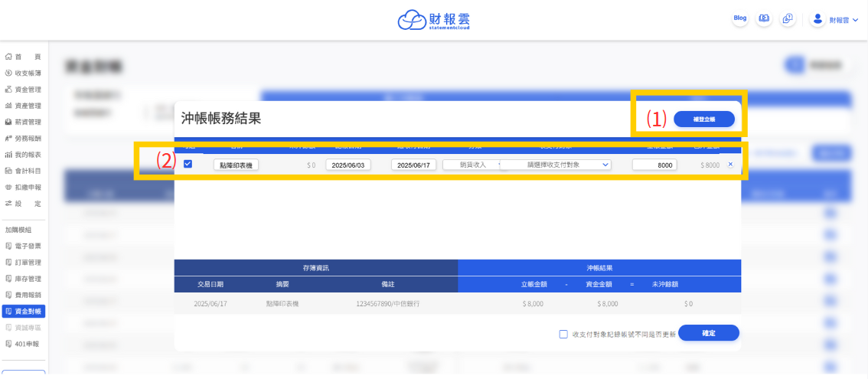Open 收支帳簿 from the sidebar
This screenshot has height=379, width=868.
28,74
